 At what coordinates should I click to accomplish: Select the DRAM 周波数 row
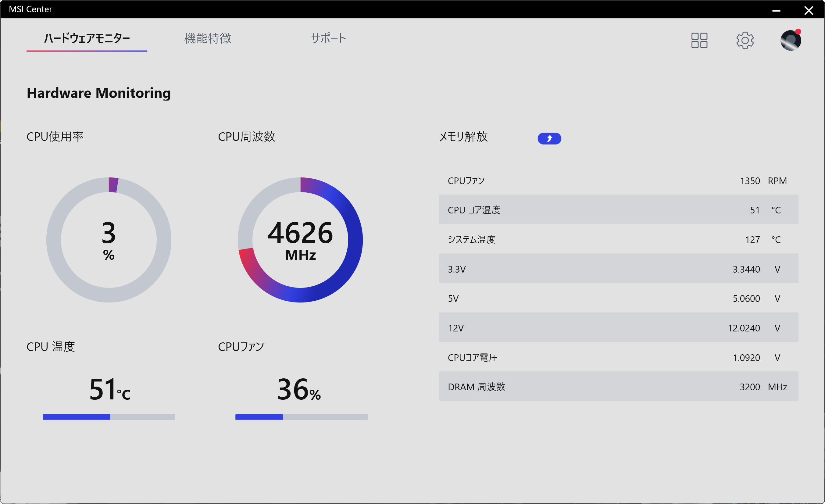point(618,386)
